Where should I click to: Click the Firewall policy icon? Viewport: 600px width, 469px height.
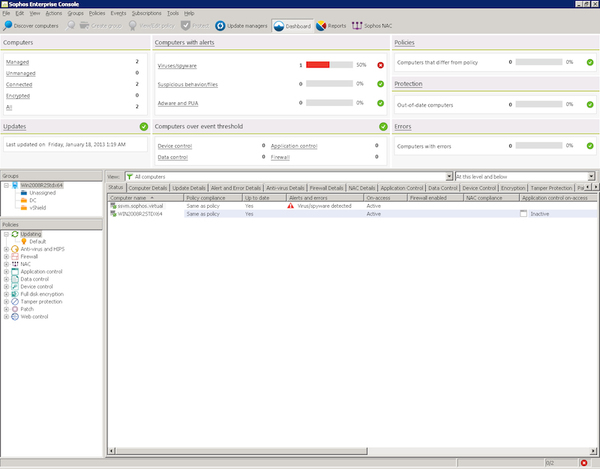[15, 256]
